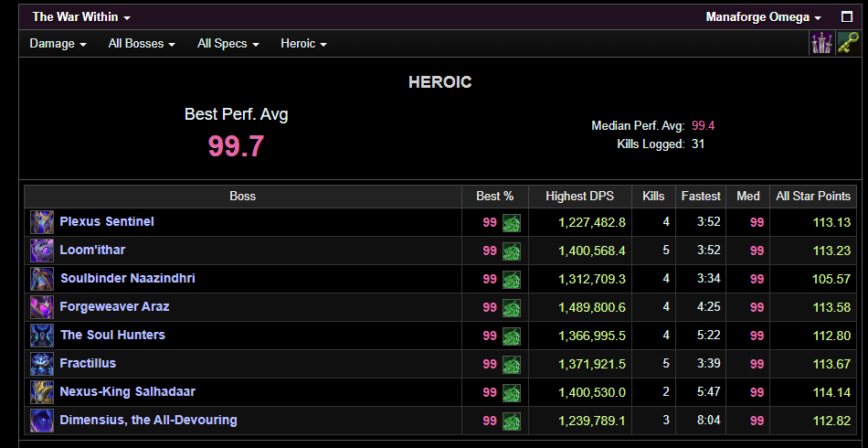Viewport: 868px width, 448px height.
Task: Open Forgeweaver Araz boss link
Action: point(114,306)
